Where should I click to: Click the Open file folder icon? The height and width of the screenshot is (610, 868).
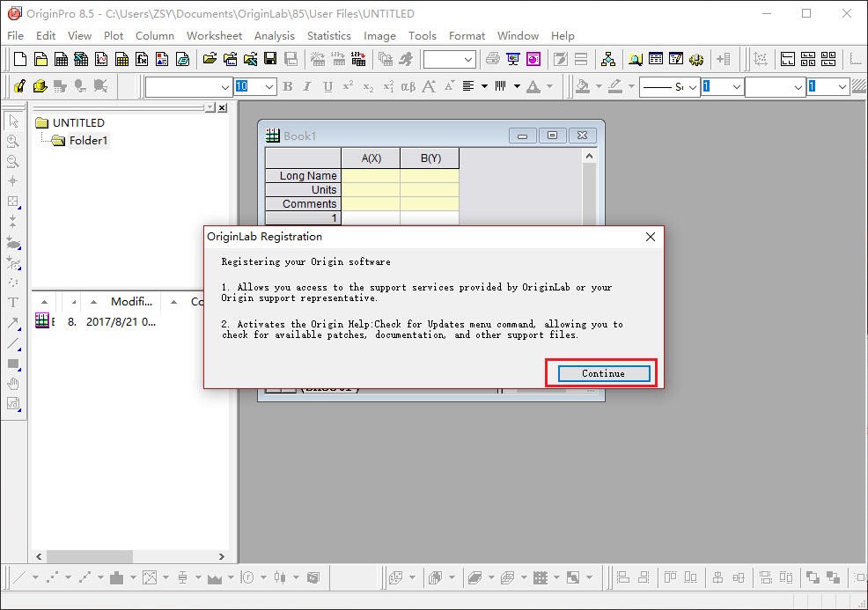tap(210, 59)
